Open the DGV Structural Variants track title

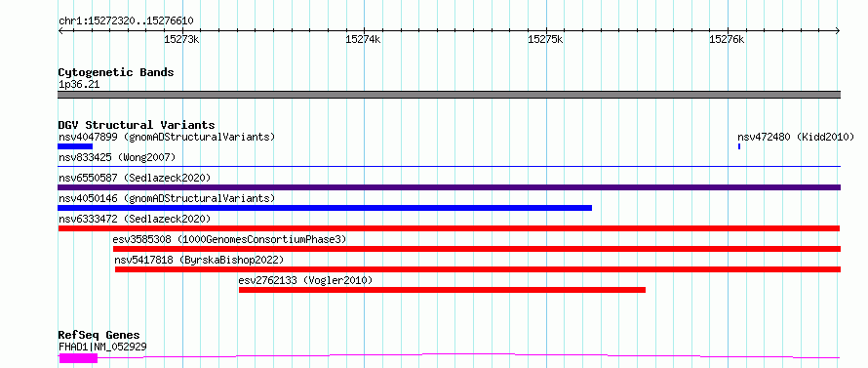pyautogui.click(x=137, y=125)
